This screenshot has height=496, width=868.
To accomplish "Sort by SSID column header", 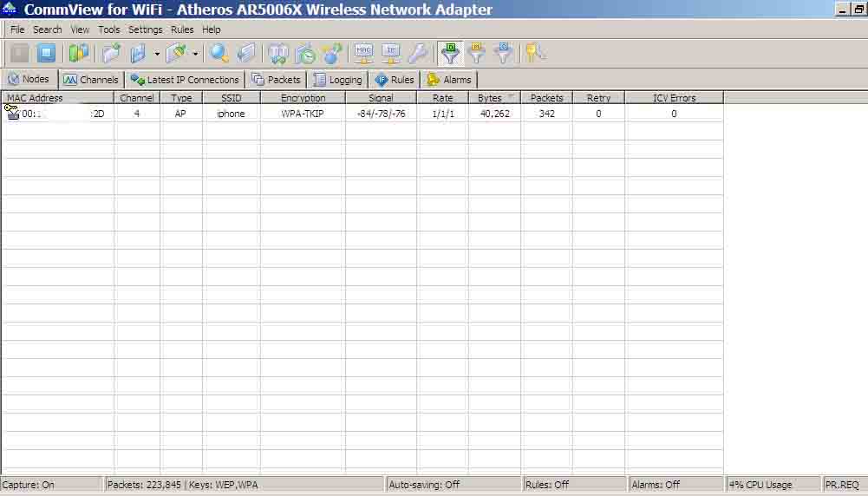I will tap(232, 98).
